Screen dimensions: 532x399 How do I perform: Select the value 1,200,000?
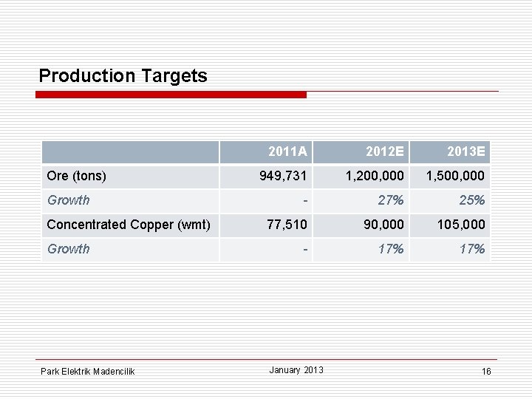click(375, 176)
